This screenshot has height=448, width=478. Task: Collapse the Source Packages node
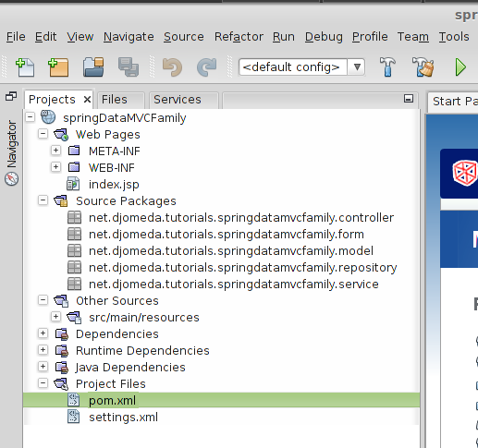43,200
